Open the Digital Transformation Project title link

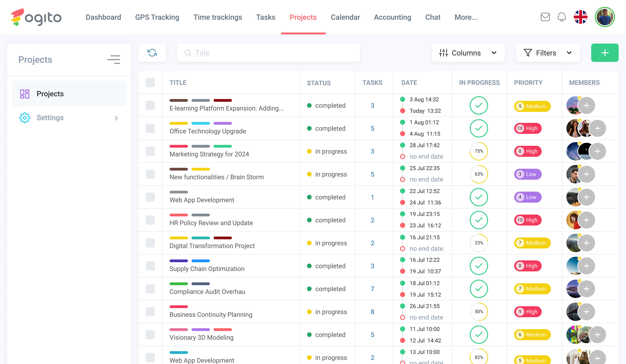[x=212, y=246]
